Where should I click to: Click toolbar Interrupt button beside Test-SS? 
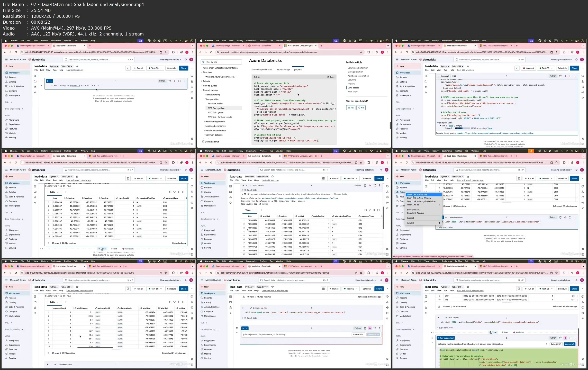pyautogui.click(x=528, y=68)
